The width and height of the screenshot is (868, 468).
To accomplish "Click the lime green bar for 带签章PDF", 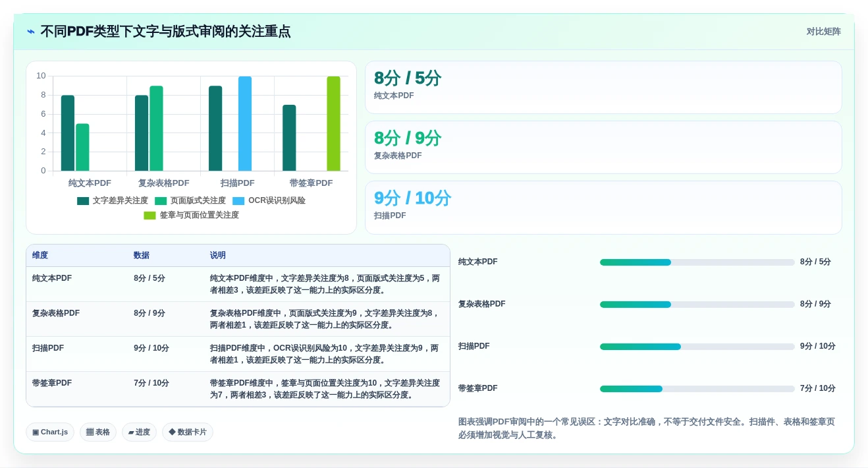I will [334, 124].
